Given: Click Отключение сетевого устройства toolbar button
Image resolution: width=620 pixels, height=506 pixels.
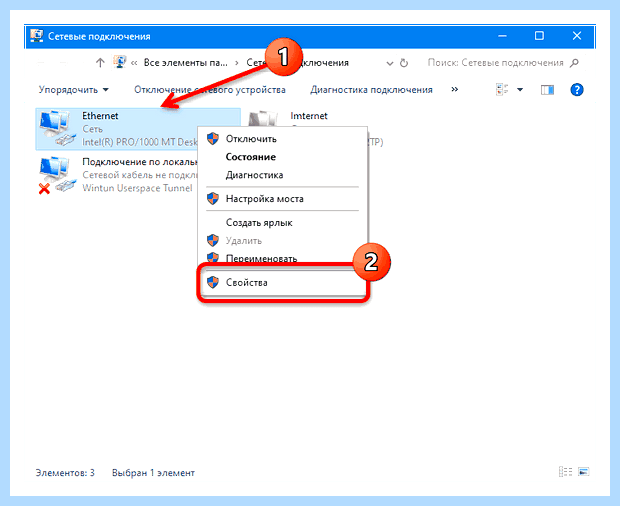Looking at the screenshot, I should (x=210, y=90).
